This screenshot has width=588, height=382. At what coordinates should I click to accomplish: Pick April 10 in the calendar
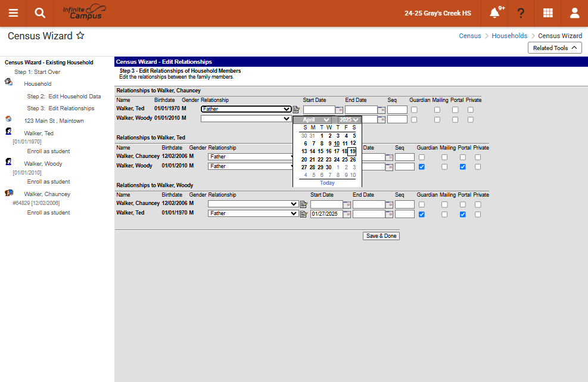point(337,144)
